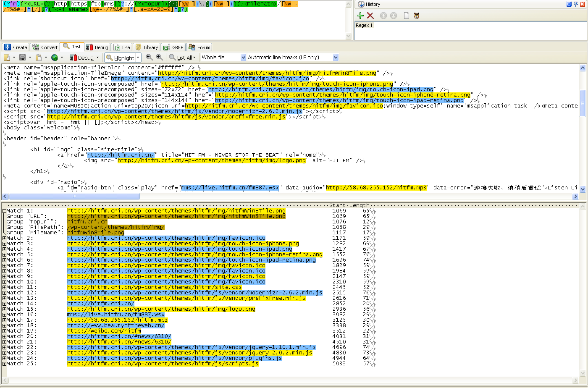Select Regex 1 in History list

(x=364, y=25)
